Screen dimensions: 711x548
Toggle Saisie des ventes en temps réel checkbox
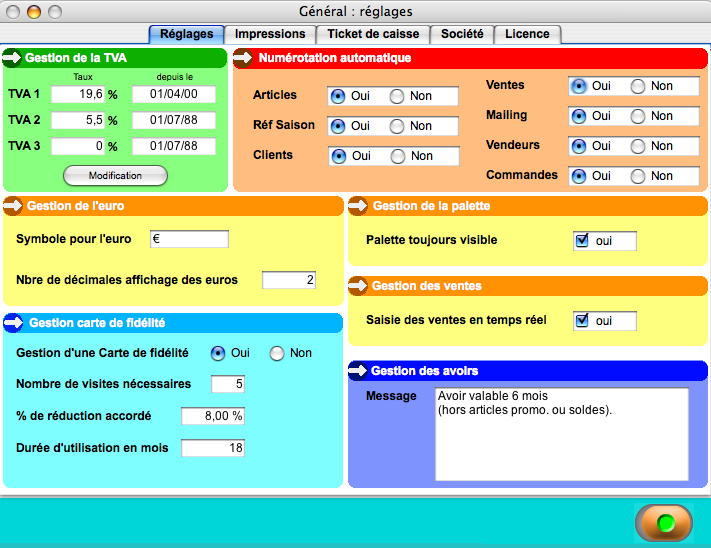pos(582,321)
